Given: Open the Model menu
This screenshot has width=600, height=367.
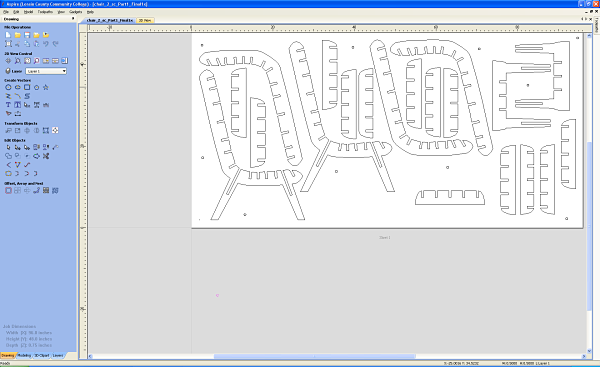Looking at the screenshot, I should (x=29, y=12).
